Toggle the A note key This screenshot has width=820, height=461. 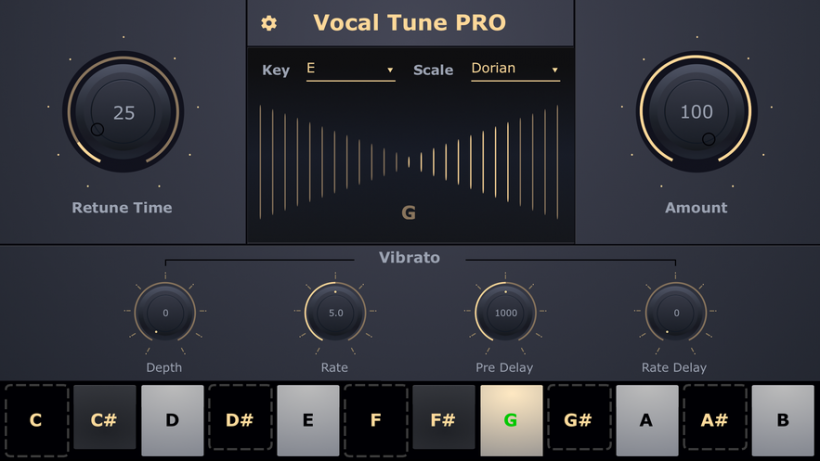pos(647,420)
